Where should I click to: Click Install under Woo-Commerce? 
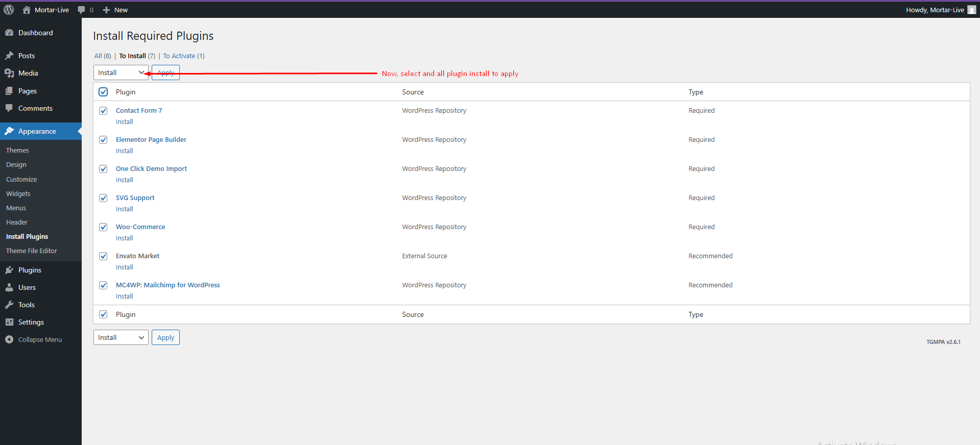tap(124, 238)
